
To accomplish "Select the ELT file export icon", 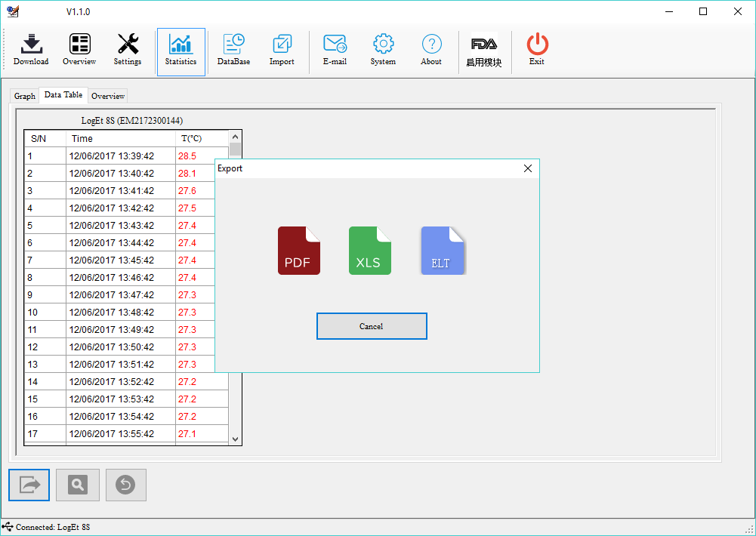I will [x=442, y=251].
